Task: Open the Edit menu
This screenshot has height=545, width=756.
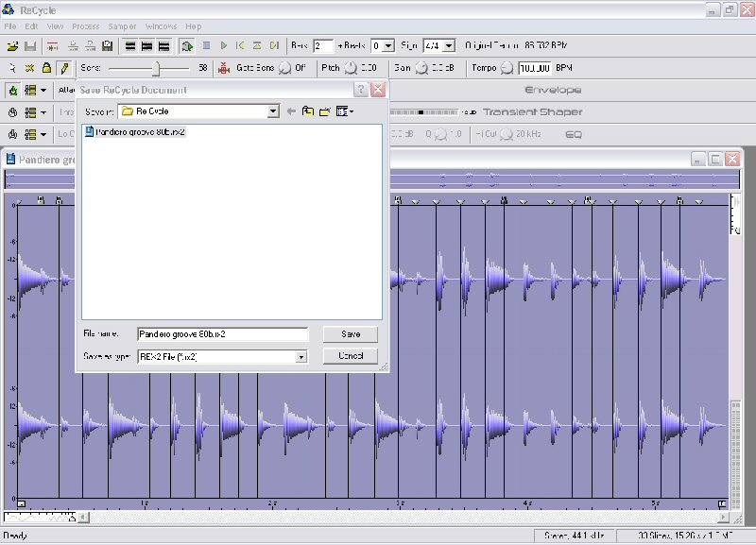Action: tap(33, 26)
